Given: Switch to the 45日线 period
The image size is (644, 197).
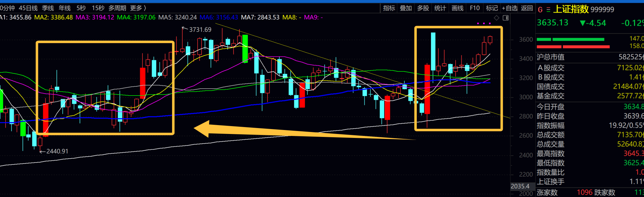Looking at the screenshot, I should [x=28, y=8].
